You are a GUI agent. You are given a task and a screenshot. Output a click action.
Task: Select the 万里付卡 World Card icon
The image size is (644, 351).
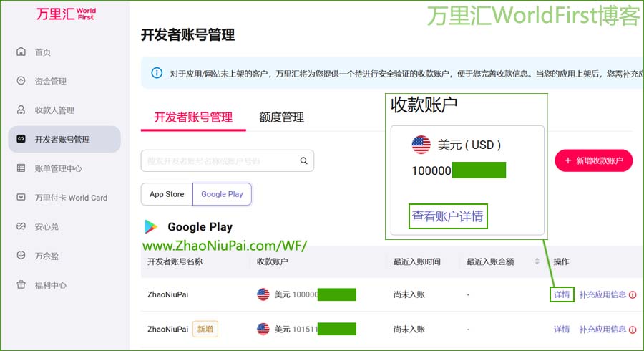click(21, 198)
